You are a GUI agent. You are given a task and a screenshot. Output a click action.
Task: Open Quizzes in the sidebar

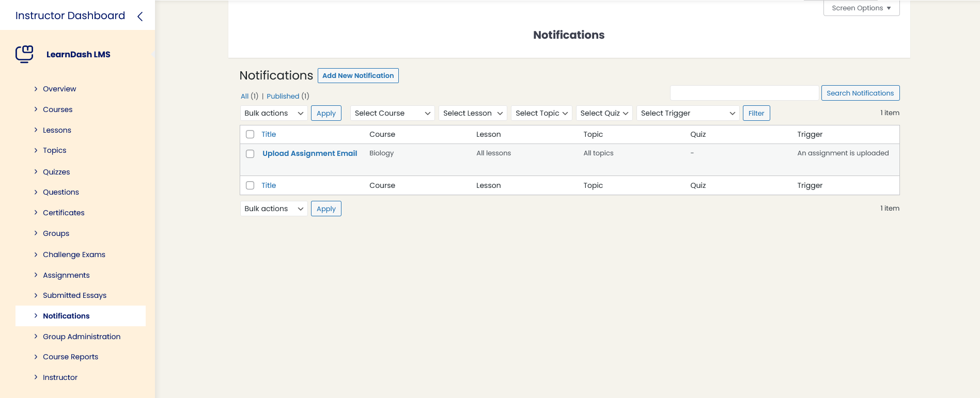pyautogui.click(x=56, y=172)
